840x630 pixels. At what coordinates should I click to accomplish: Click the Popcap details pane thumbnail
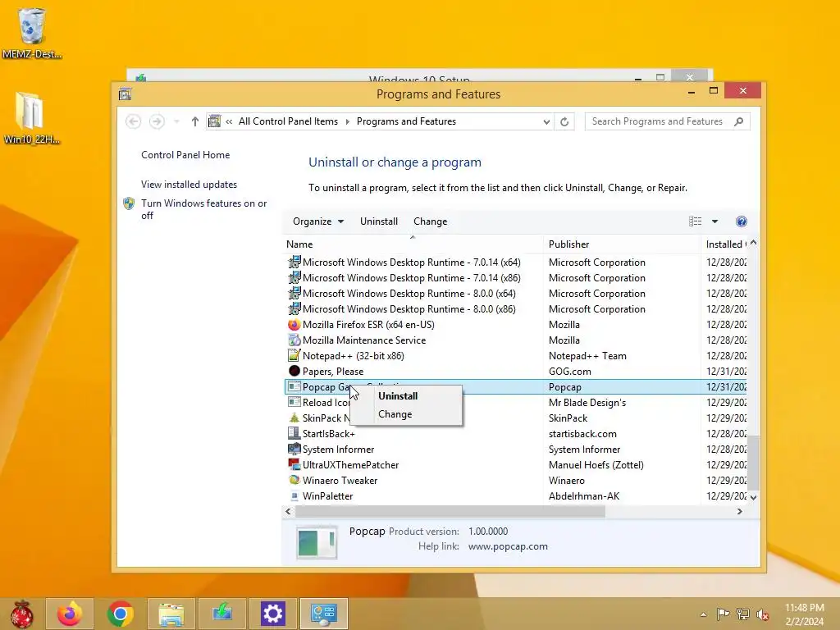(x=317, y=542)
